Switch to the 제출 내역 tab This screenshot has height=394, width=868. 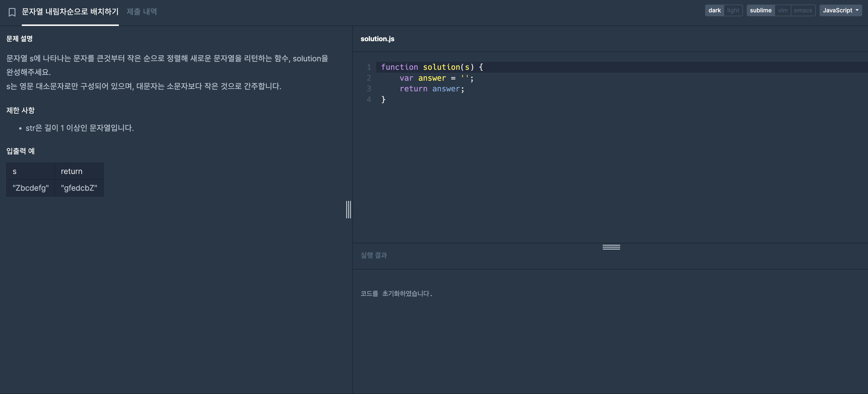coord(142,12)
